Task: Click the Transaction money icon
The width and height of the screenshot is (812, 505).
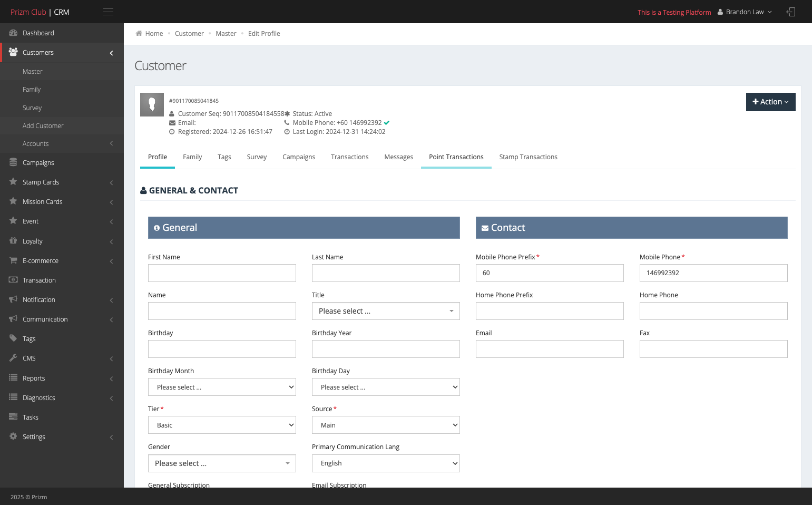Action: point(13,280)
